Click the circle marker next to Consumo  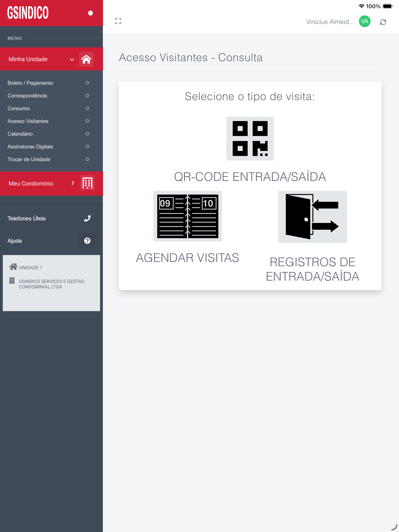87,108
